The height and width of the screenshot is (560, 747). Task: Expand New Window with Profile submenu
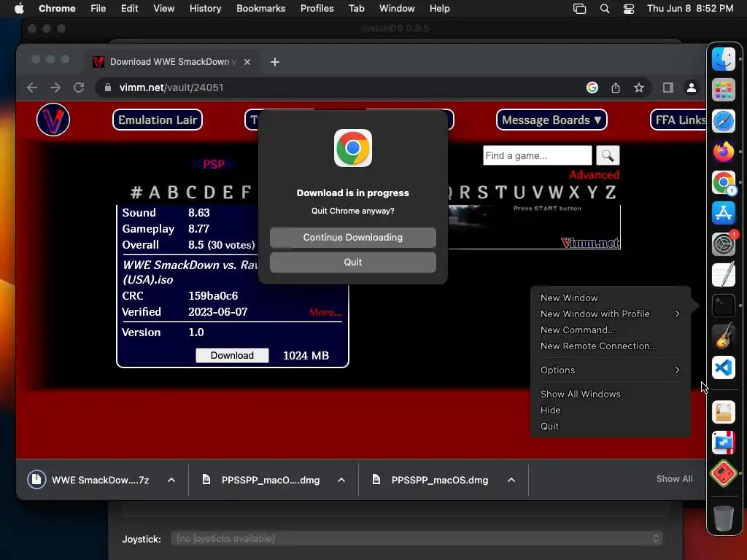pos(610,314)
